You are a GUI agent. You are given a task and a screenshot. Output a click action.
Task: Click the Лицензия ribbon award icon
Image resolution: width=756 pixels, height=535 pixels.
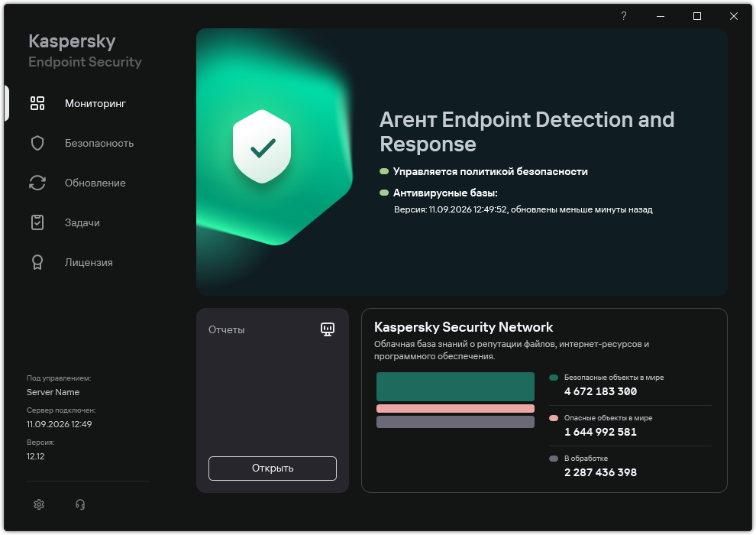pyautogui.click(x=37, y=262)
